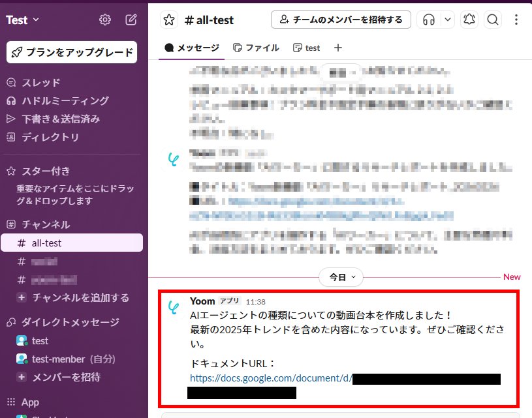Click the App grid icon in sidebar
This screenshot has height=418, width=532.
coord(11,402)
